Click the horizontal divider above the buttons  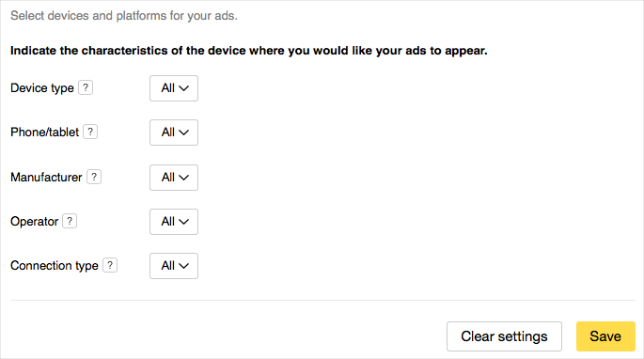(x=322, y=300)
